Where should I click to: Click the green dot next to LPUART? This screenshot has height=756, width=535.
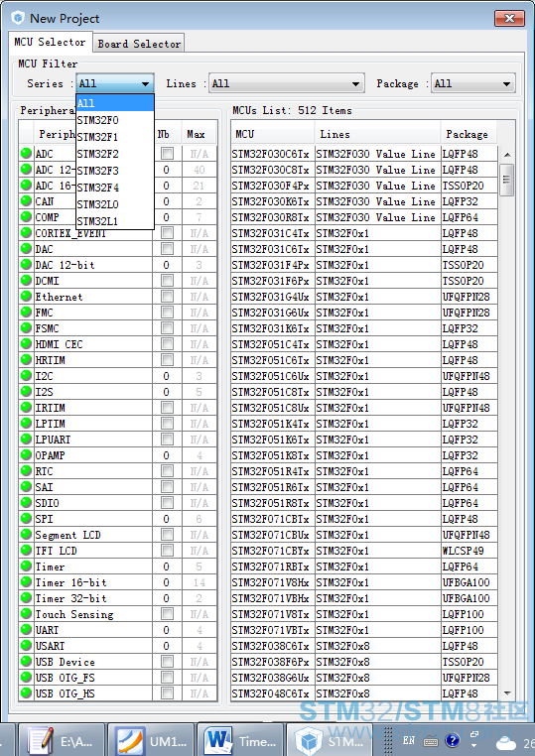click(x=26, y=440)
